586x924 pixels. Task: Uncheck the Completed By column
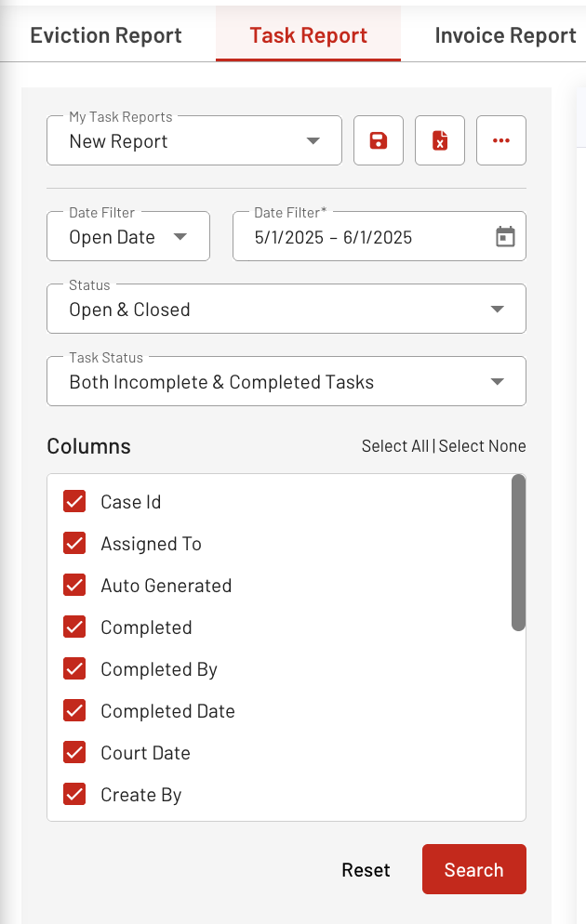74,669
